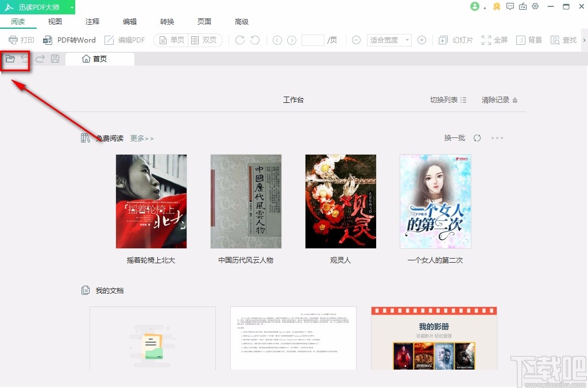Start the 幻灯片 slideshow mode
This screenshot has width=588, height=388.
coord(457,40)
